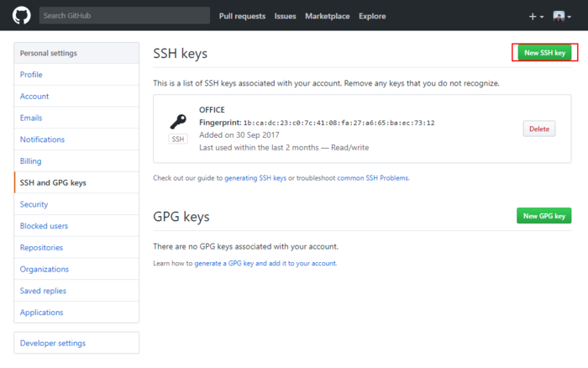The height and width of the screenshot is (368, 588).
Task: Go to Developer settings
Action: point(53,343)
